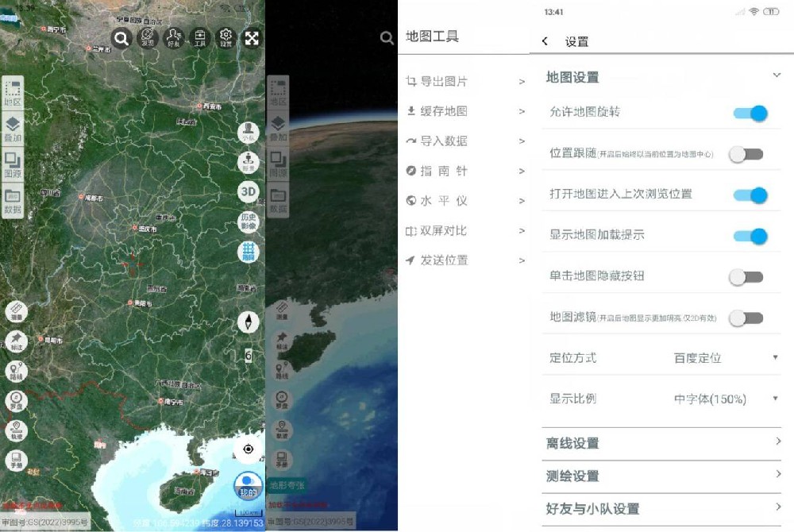Switch to 3D view with the 3D button

248,192
